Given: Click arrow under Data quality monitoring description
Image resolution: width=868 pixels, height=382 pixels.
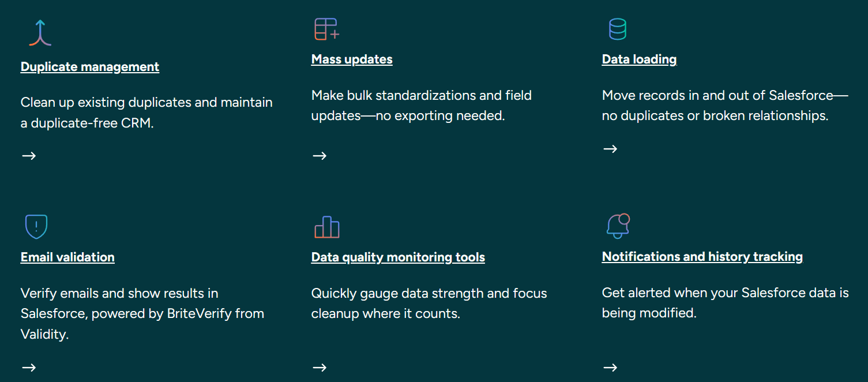Looking at the screenshot, I should click(x=320, y=368).
